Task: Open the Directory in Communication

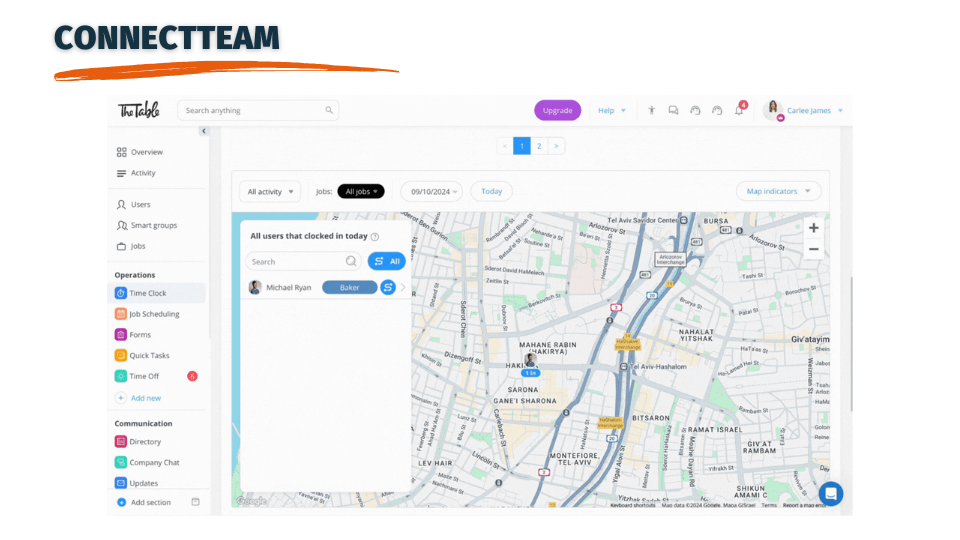Action: (x=138, y=442)
